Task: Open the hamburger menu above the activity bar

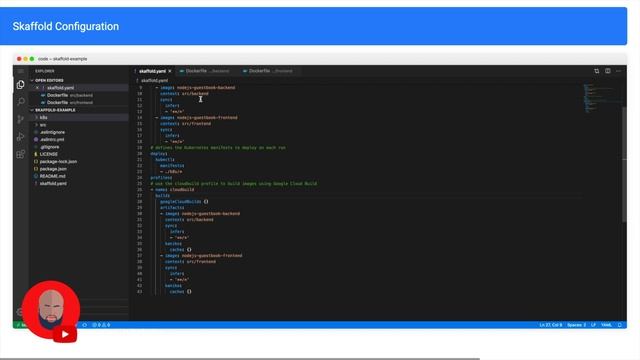Action: click(x=20, y=71)
